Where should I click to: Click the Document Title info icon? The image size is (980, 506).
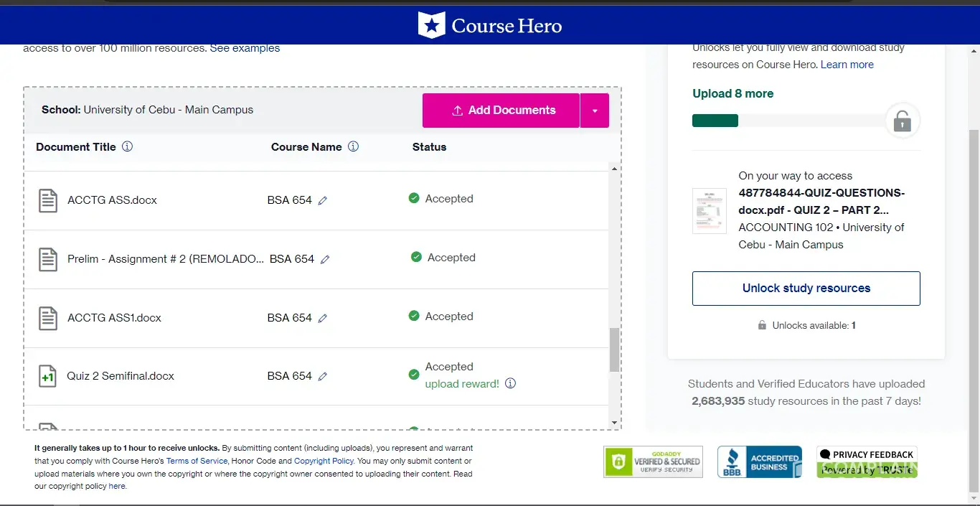(x=127, y=146)
